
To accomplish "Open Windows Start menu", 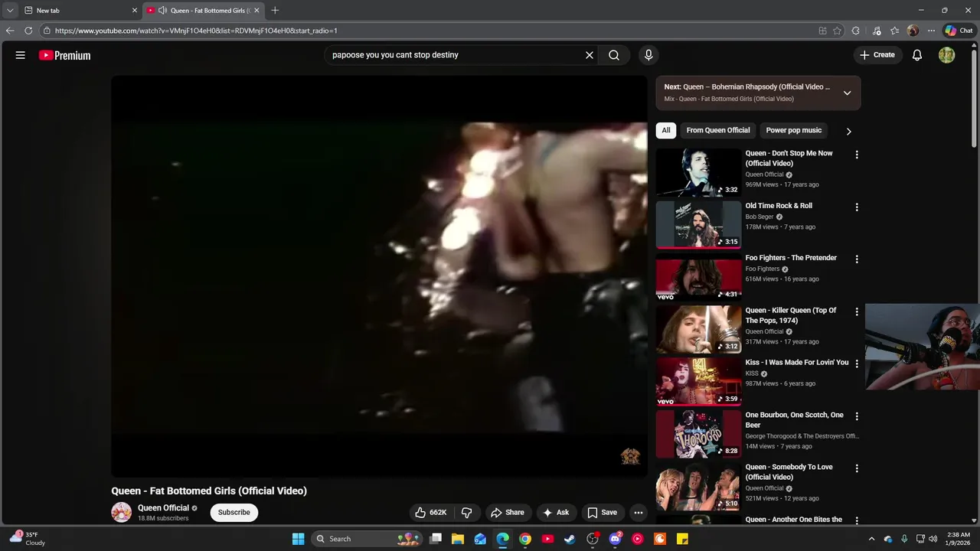I will [x=298, y=539].
